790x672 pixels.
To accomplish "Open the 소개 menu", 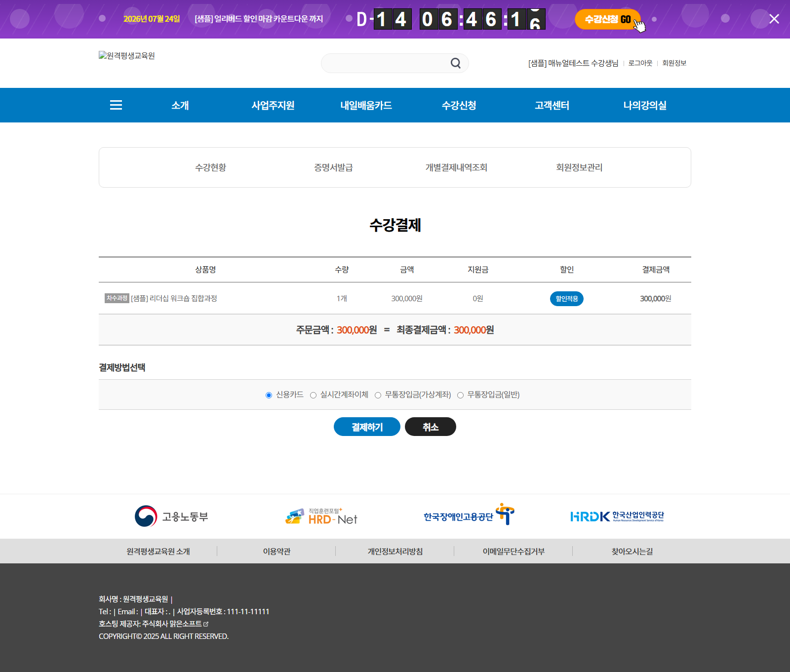I will [x=180, y=105].
